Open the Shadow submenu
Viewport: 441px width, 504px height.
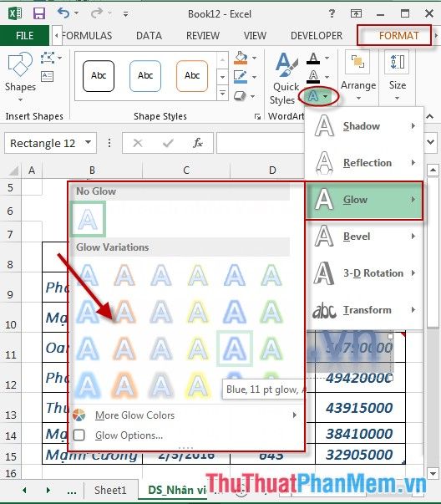click(x=364, y=126)
